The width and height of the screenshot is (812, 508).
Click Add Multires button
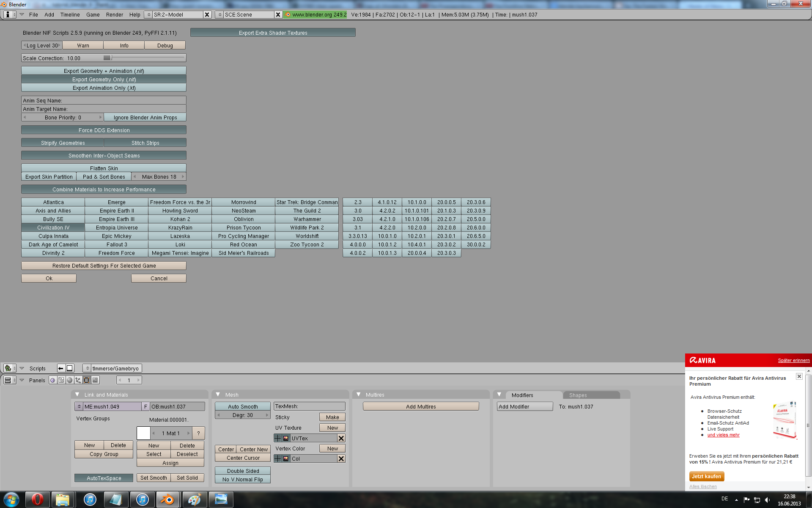[421, 406]
